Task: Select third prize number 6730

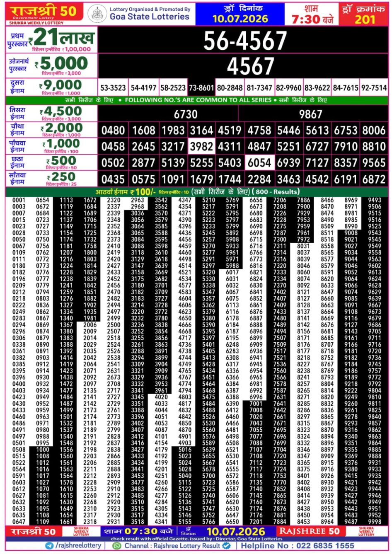Action: [186, 114]
